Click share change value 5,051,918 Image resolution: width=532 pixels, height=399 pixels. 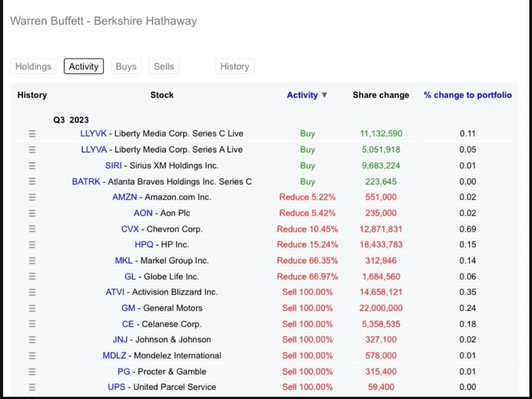[x=381, y=150]
